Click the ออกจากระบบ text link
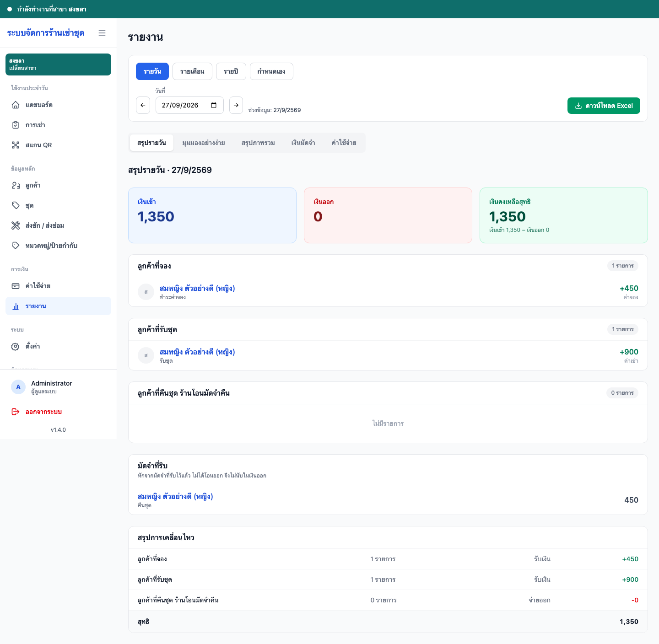The width and height of the screenshot is (659, 644). pyautogui.click(x=43, y=412)
